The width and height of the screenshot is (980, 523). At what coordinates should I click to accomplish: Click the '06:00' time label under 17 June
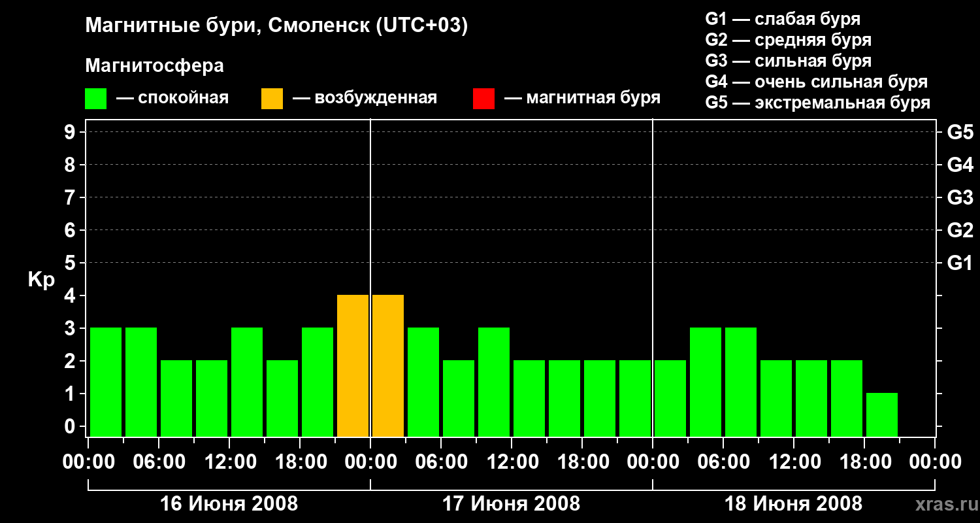tap(441, 462)
